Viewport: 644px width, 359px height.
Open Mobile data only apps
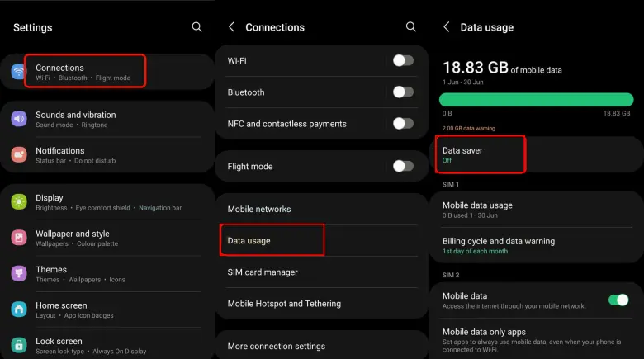(537, 340)
